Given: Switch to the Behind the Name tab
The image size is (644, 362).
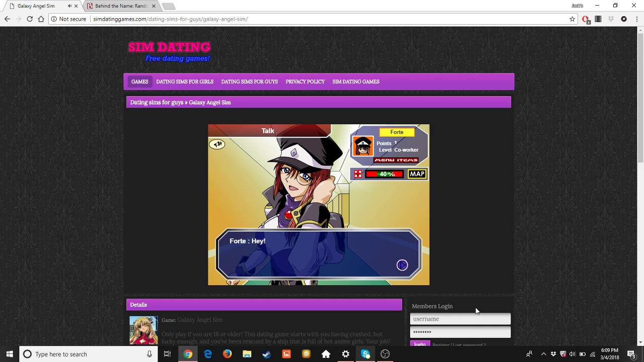Looking at the screenshot, I should [x=121, y=6].
